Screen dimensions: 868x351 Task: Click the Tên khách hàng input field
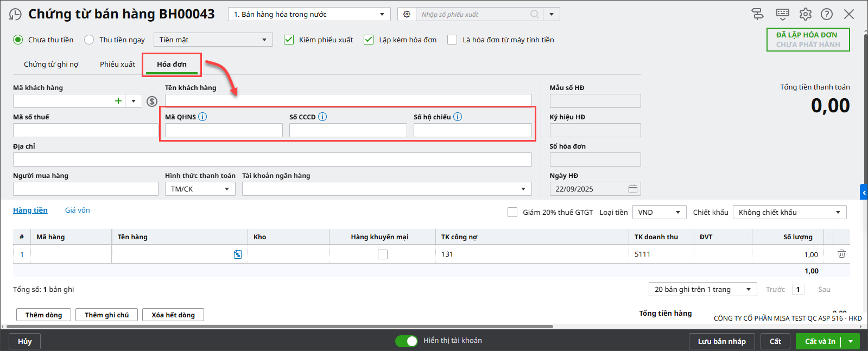pyautogui.click(x=348, y=100)
